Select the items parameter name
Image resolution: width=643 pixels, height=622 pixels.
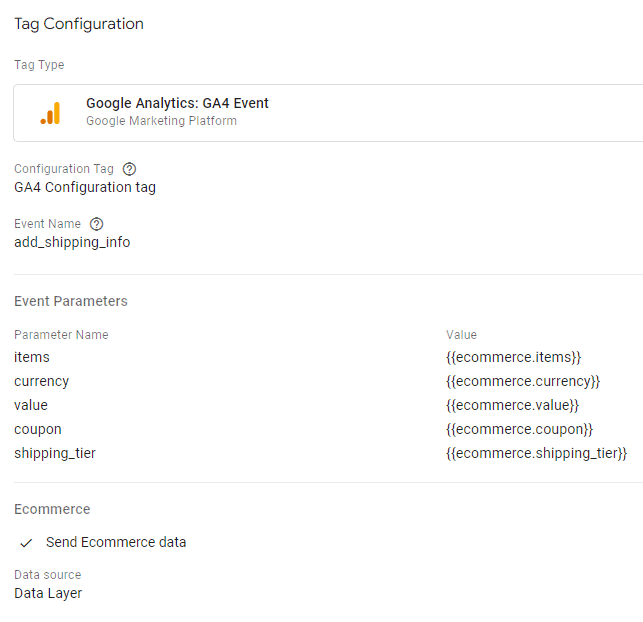tap(32, 357)
